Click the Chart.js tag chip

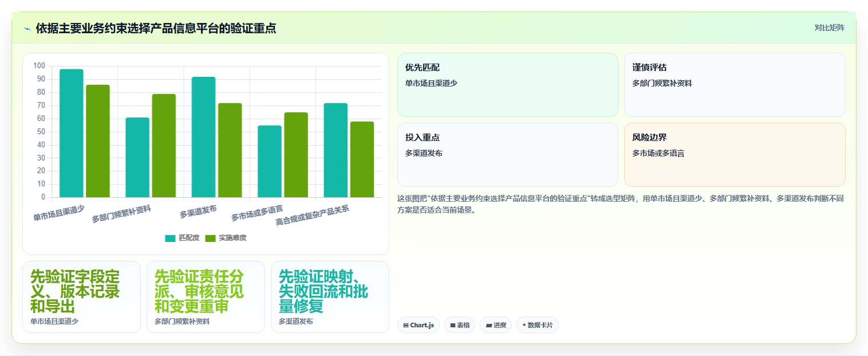tap(419, 325)
